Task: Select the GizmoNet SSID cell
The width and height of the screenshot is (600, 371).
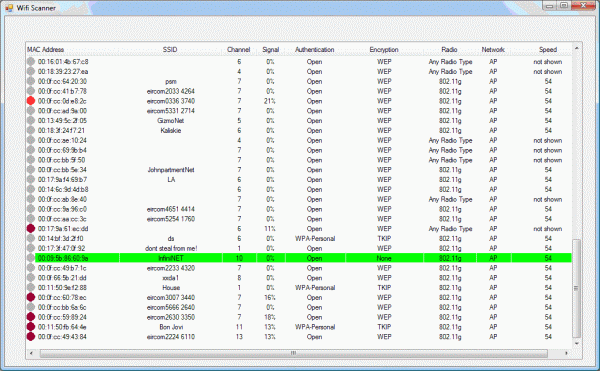Action: click(x=171, y=120)
